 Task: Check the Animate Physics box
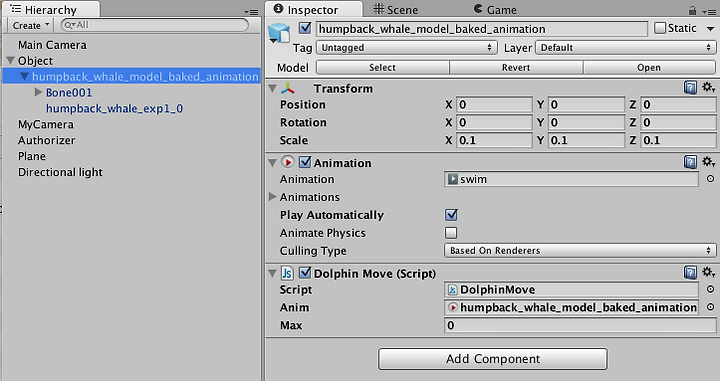coord(451,233)
